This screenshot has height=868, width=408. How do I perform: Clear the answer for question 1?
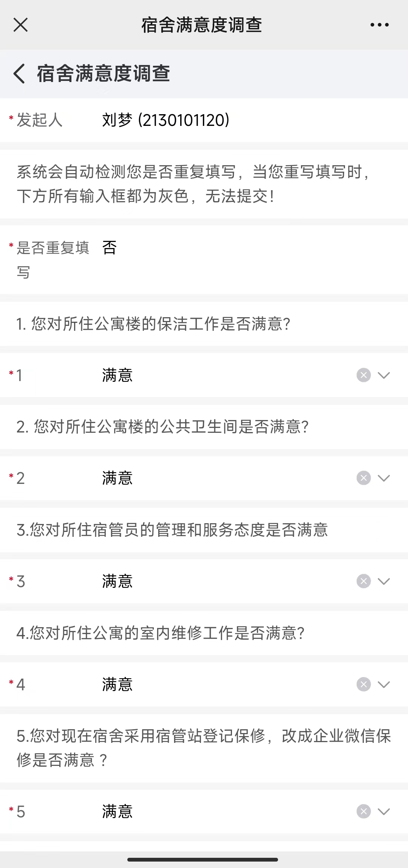[x=363, y=375]
